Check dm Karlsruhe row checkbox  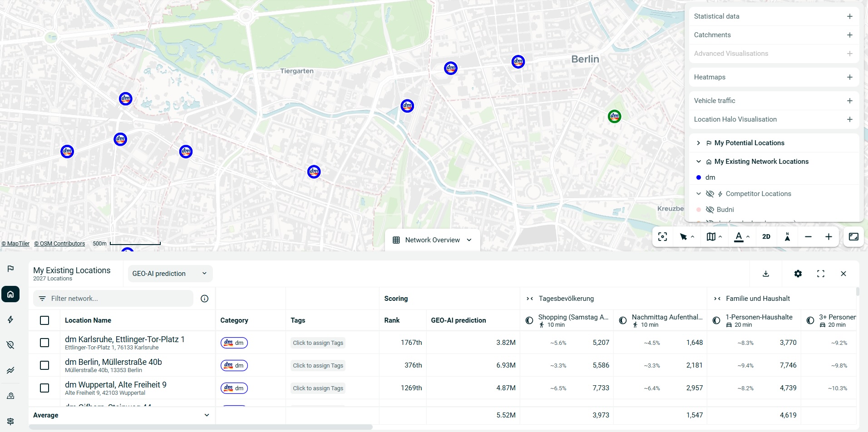[x=44, y=343]
